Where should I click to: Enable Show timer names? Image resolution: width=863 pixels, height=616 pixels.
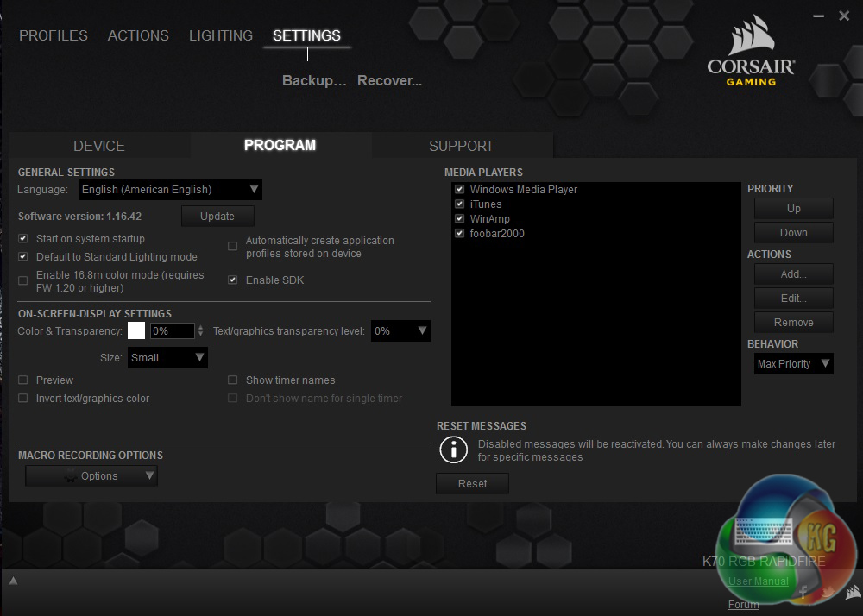(233, 380)
